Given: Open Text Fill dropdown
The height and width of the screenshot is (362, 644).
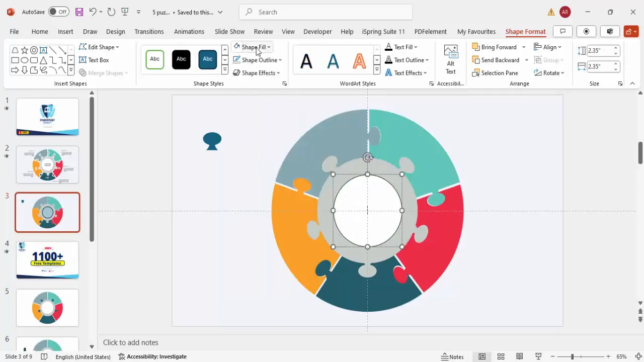Looking at the screenshot, I should coord(401,47).
